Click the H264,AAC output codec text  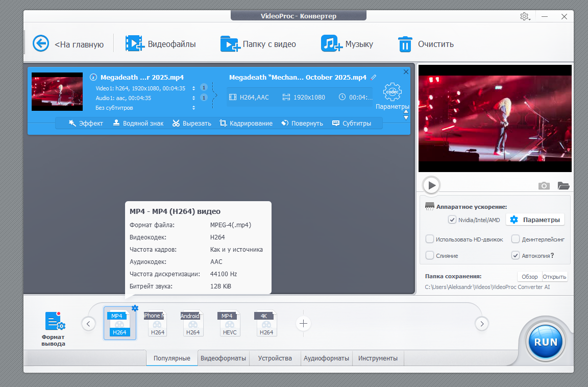[254, 97]
